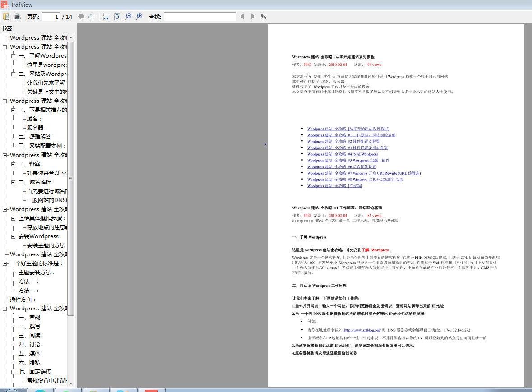Open link Wordpress 建站 全攻略 [终结篇]

[x=334, y=186]
